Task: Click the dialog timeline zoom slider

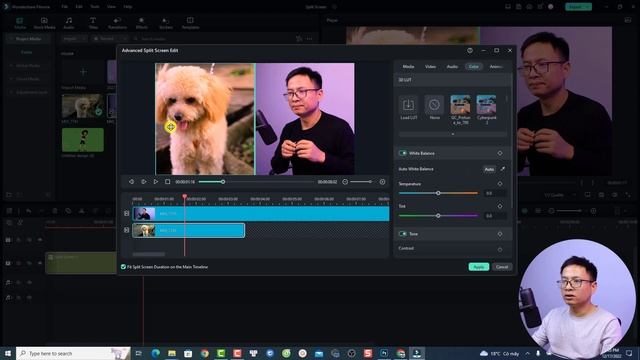Action: point(361,182)
